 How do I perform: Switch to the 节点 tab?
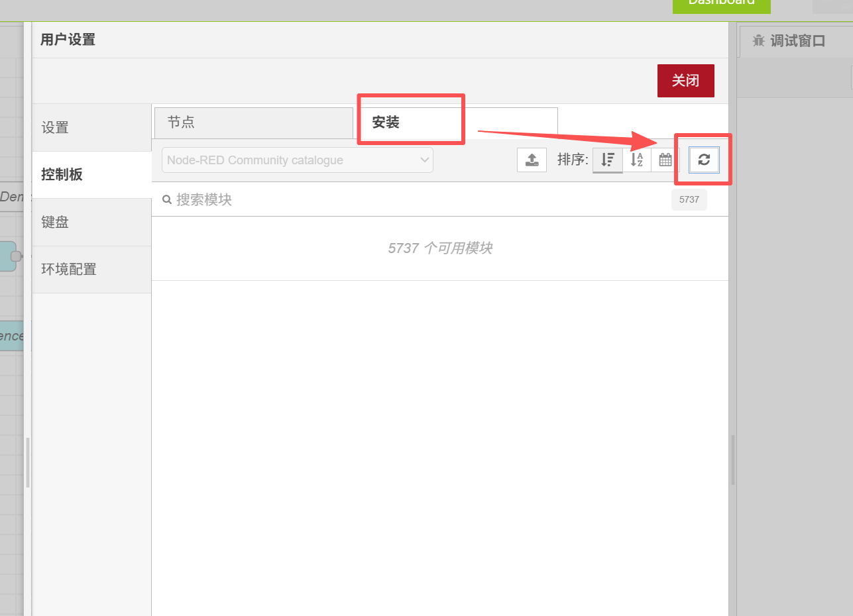click(253, 123)
